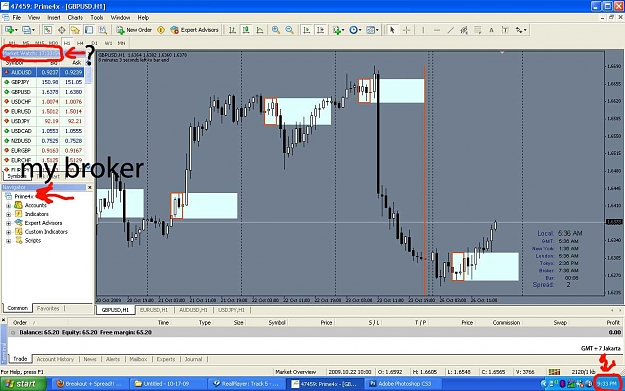Open the Strategy Tester toolbar icon
This screenshot has width=625, height=391.
pyautogui.click(x=102, y=30)
